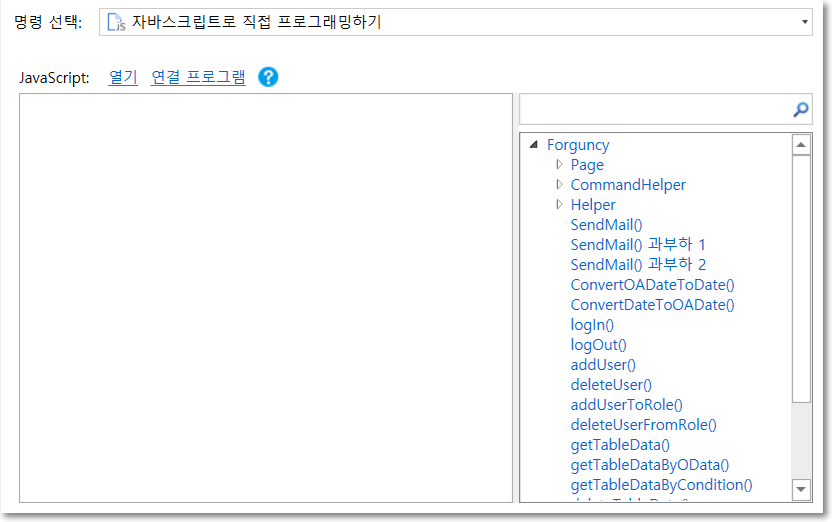Click the function search text box
The image size is (832, 522).
point(655,110)
